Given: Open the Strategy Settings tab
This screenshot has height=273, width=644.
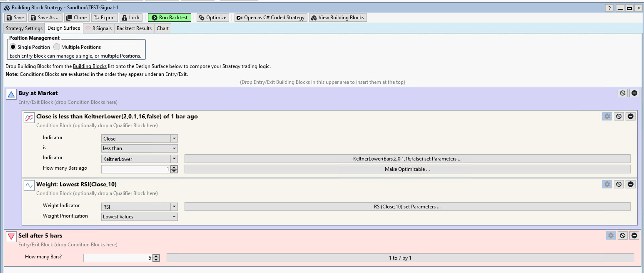Looking at the screenshot, I should point(24,28).
